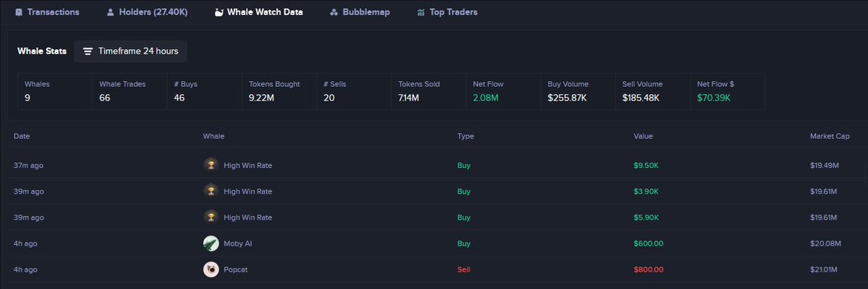Click the # Sells value 20
Screen dimensions: 868x289
329,98
